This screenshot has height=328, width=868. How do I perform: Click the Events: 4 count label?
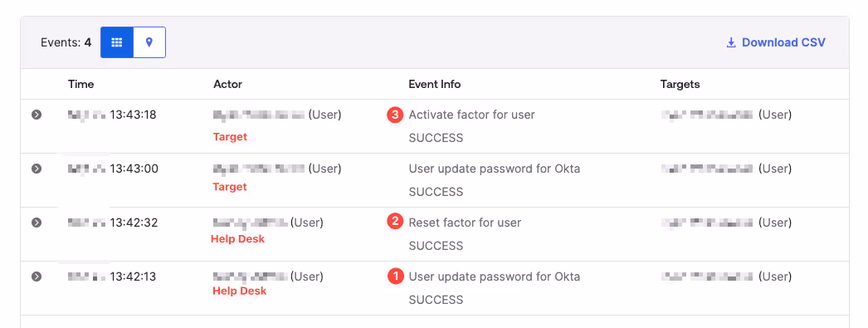66,42
